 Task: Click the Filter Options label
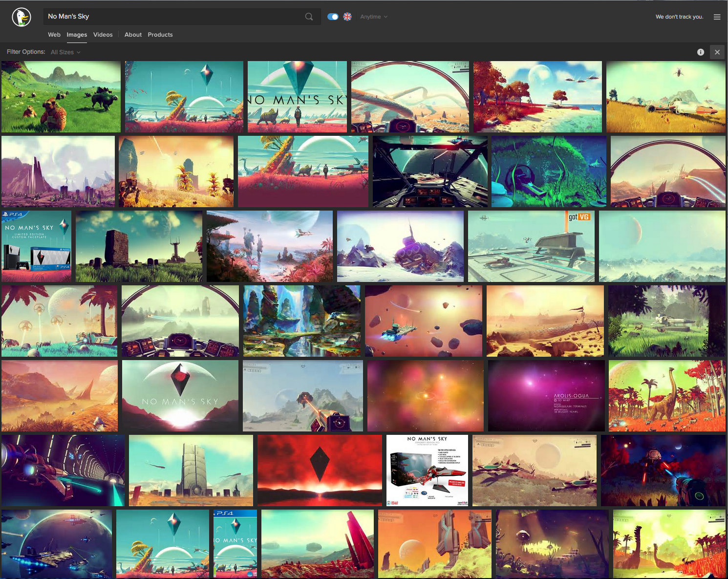pos(26,52)
